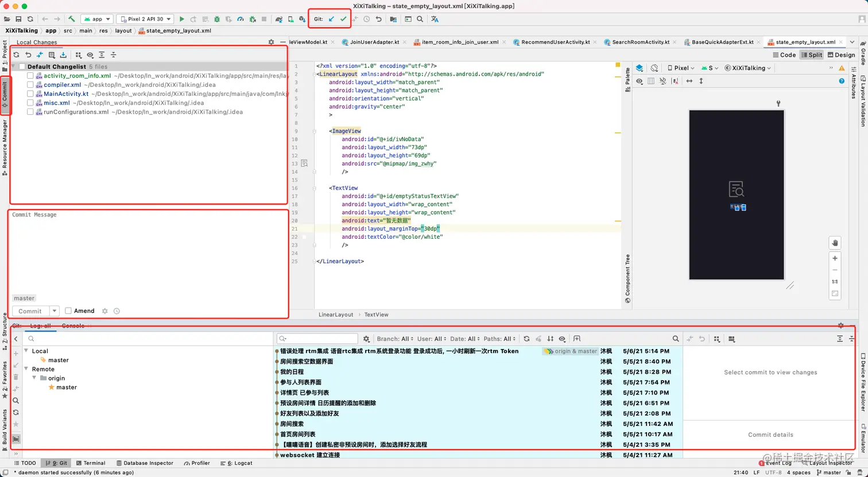
Task: Expand all changes in Commit panel
Action: 102,55
